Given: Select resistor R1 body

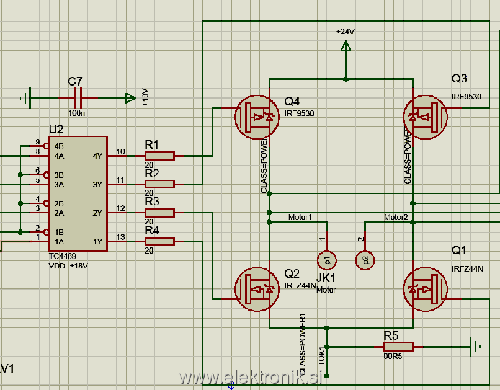Looking at the screenshot, I should [160, 156].
